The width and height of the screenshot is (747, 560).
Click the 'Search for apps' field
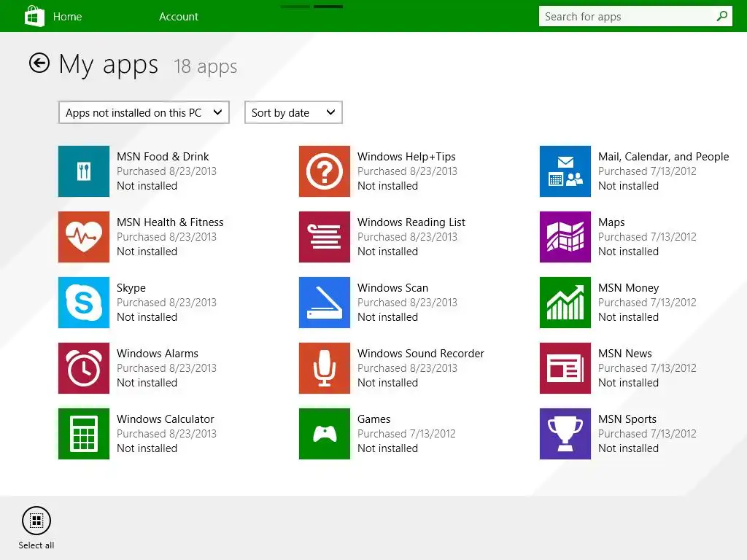(x=635, y=16)
